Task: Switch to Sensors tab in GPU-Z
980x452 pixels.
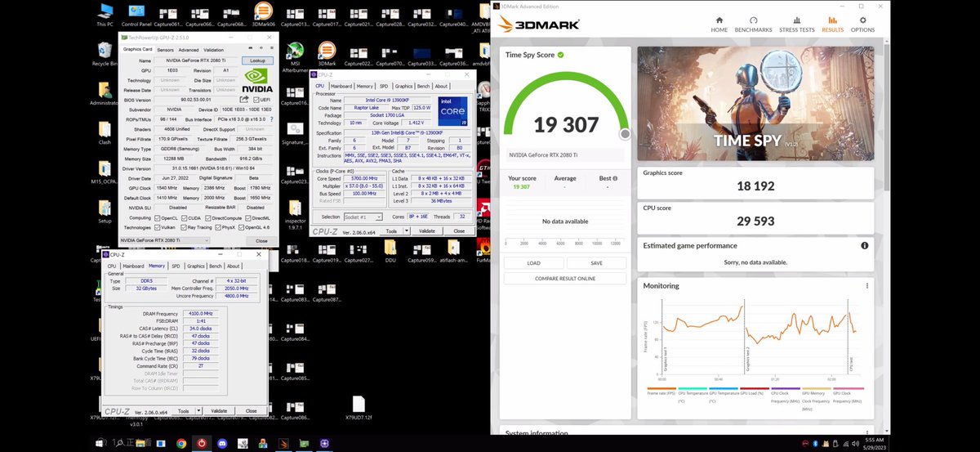Action: [x=166, y=50]
